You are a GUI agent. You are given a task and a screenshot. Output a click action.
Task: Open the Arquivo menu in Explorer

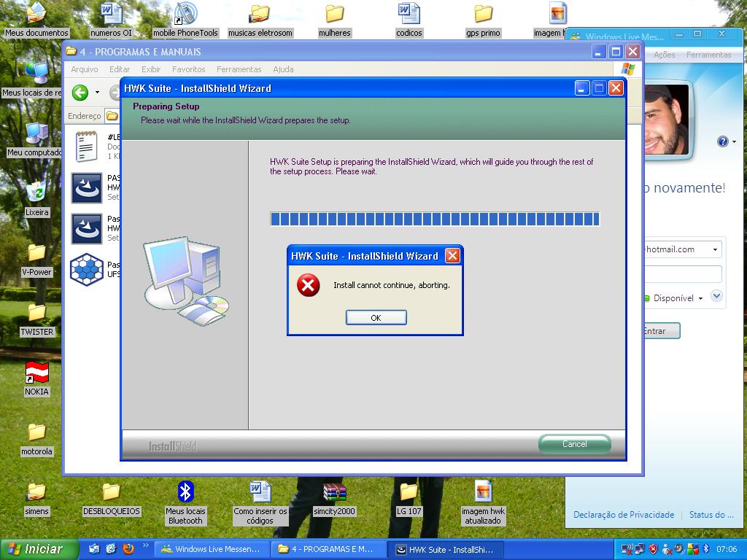85,69
